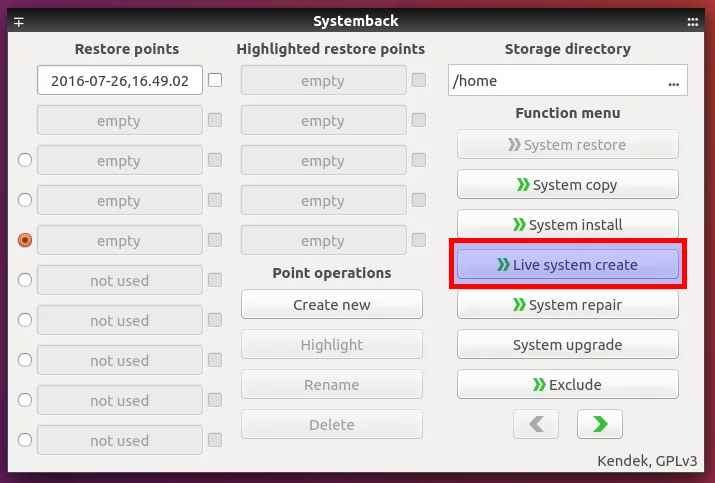This screenshot has width=715, height=483.
Task: Open System copy function
Action: coord(568,185)
